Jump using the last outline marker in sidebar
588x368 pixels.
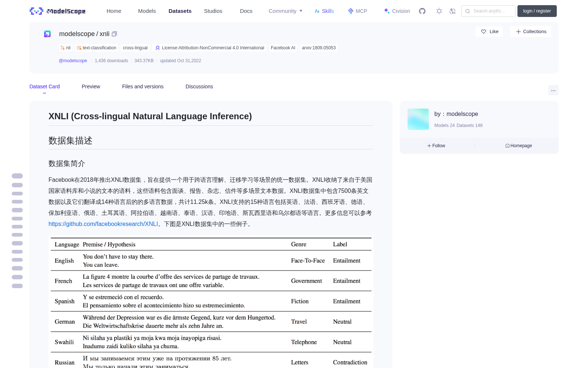point(17,286)
